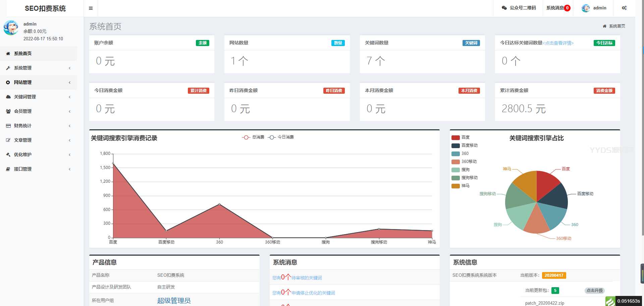Image resolution: width=644 pixels, height=306 pixels.
Task: Click the cloud icon for 关键词管理
Action: pyautogui.click(x=8, y=97)
